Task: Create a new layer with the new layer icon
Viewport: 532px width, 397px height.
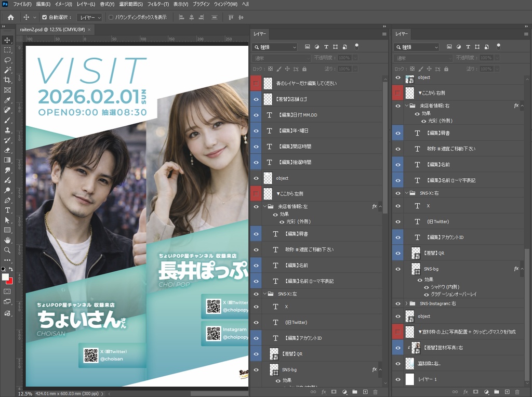Action: pos(366,391)
